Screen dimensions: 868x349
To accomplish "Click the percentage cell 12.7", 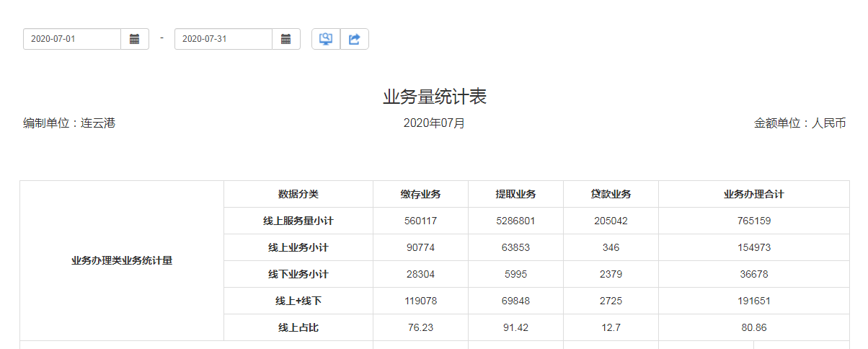I will click(611, 327).
